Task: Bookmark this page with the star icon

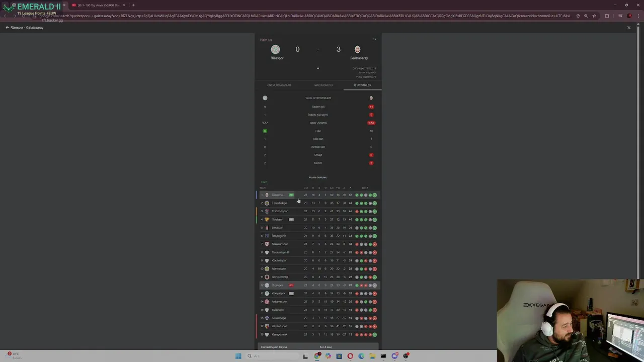Action: click(x=594, y=16)
